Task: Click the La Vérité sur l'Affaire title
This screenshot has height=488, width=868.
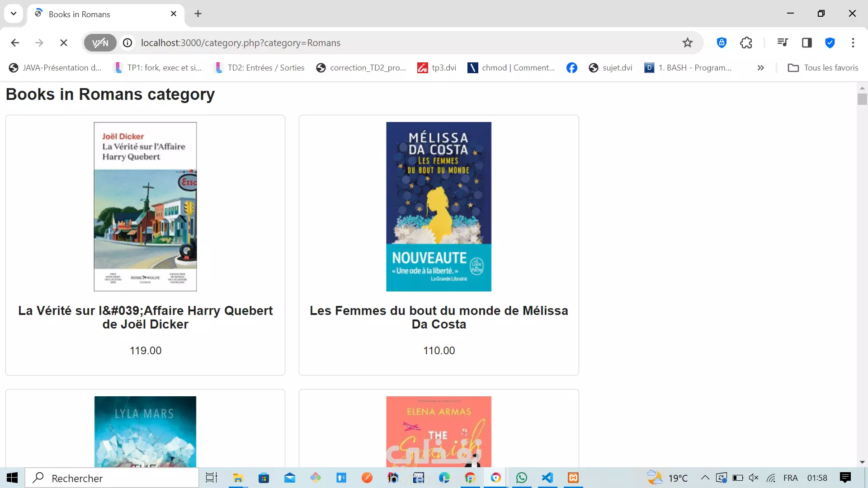Action: pos(145,317)
